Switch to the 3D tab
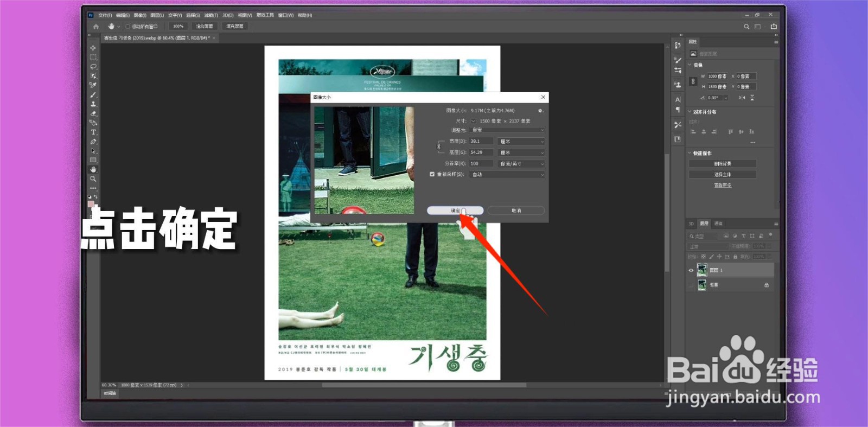Image resolution: width=868 pixels, height=427 pixels. pyautogui.click(x=691, y=224)
